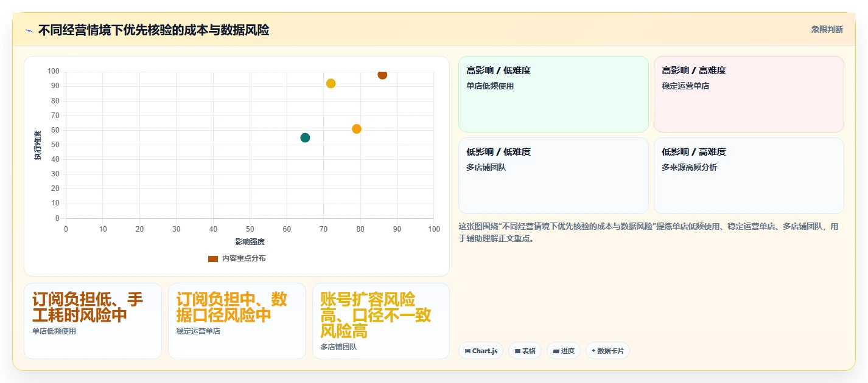Click the 订阅负担中、数据口径风险中 card heading

(231, 308)
